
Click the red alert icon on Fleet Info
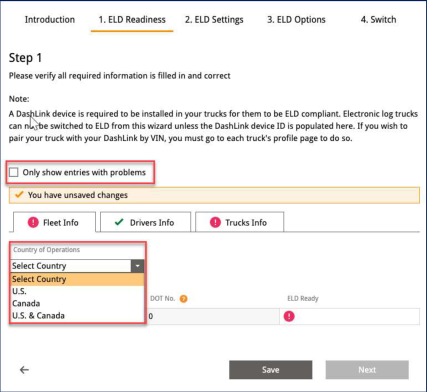tap(33, 222)
